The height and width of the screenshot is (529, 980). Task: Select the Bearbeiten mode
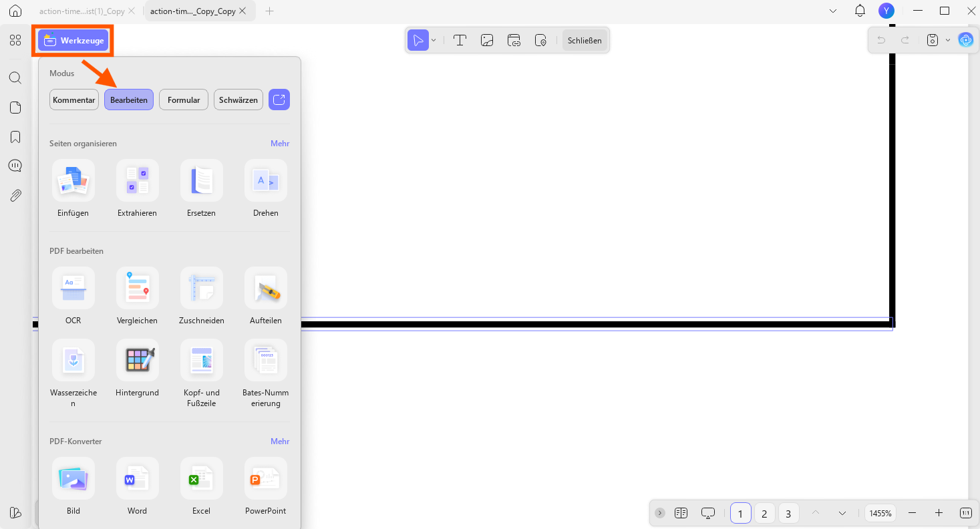pos(129,100)
